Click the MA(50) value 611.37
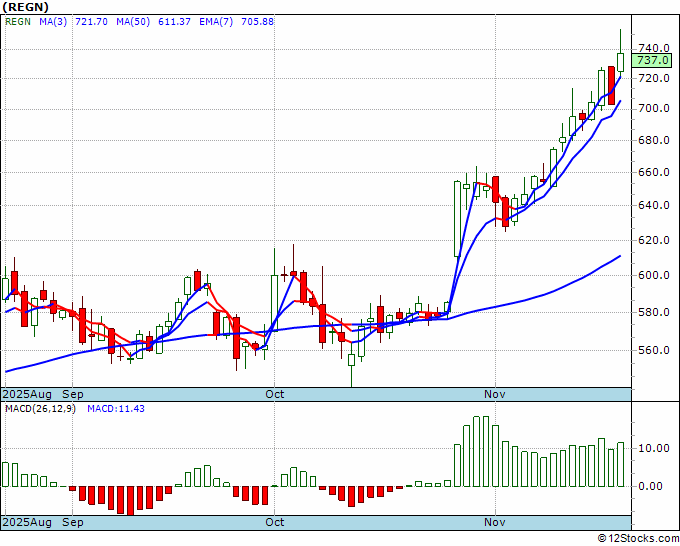The height and width of the screenshot is (546, 680). (174, 22)
